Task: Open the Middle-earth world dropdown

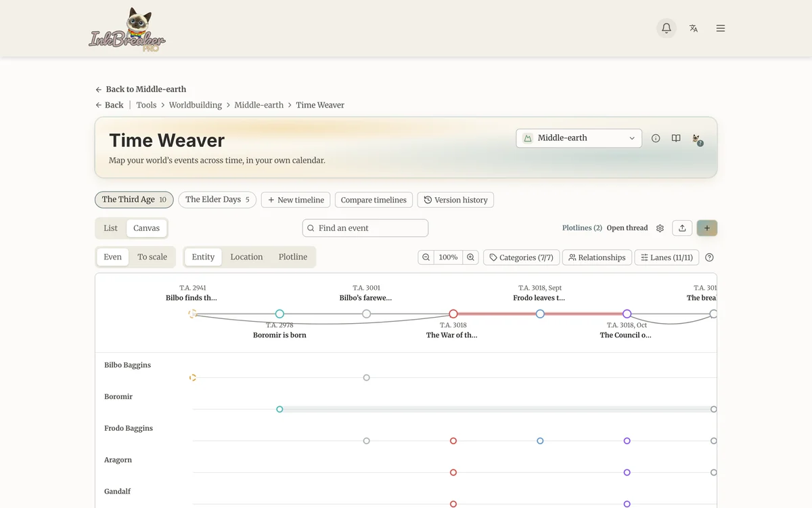Action: coord(579,138)
